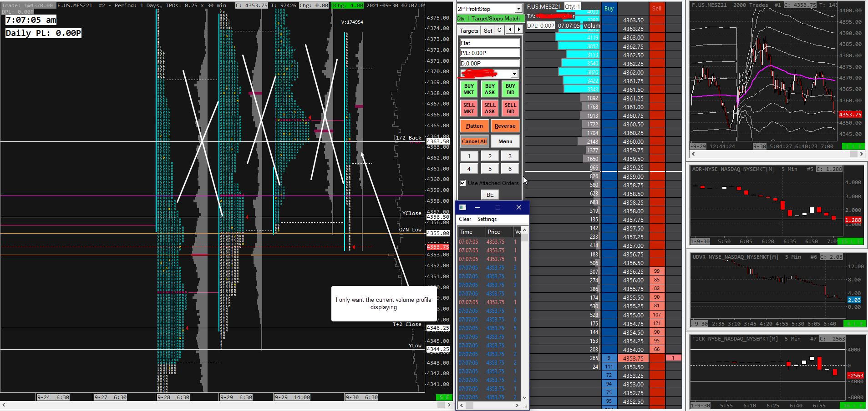Click the Flat position status field
Image resolution: width=868 pixels, height=411 pixels.
490,43
